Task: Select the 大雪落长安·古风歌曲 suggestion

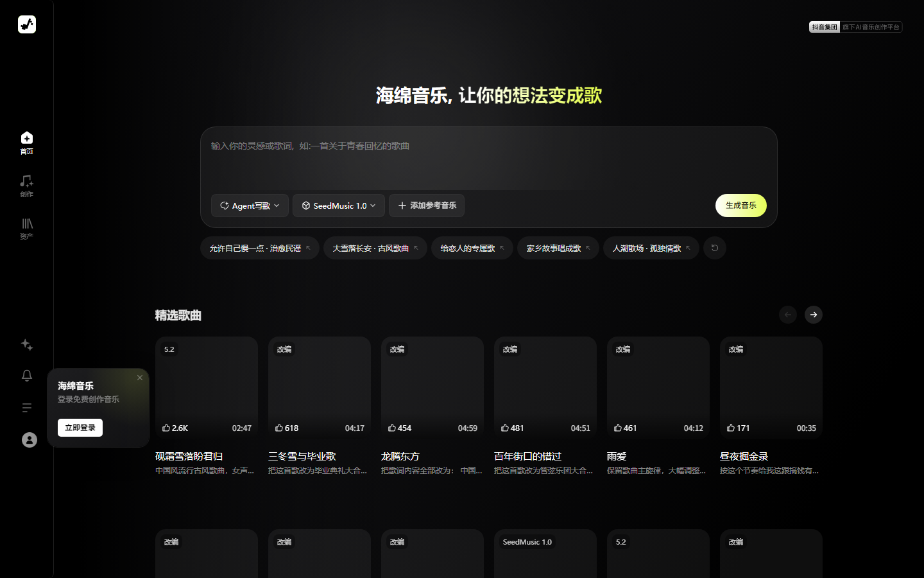Action: click(375, 248)
